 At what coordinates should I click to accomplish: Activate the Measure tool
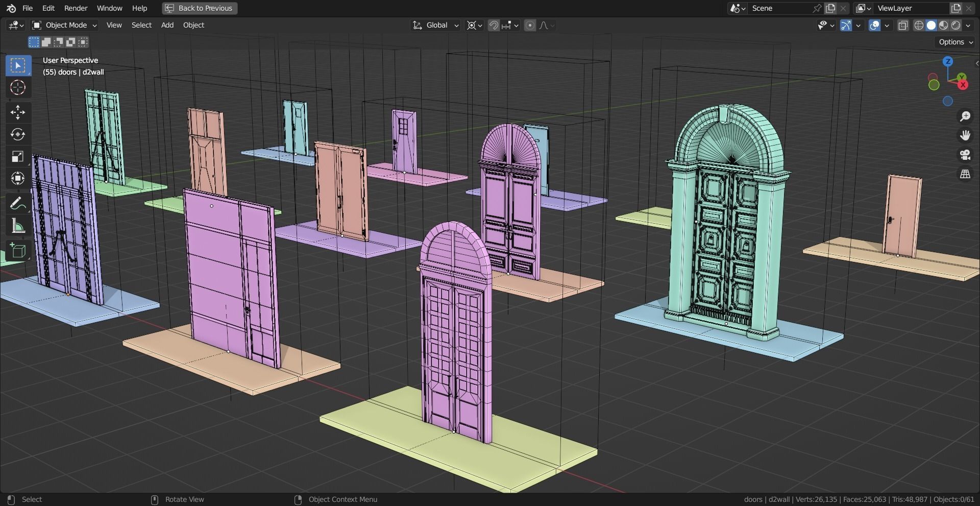[x=18, y=225]
